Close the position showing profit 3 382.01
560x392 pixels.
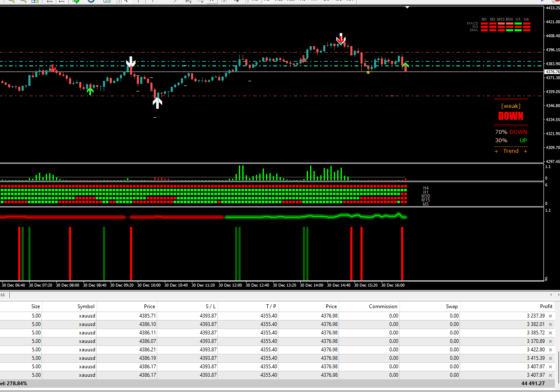tap(550, 324)
